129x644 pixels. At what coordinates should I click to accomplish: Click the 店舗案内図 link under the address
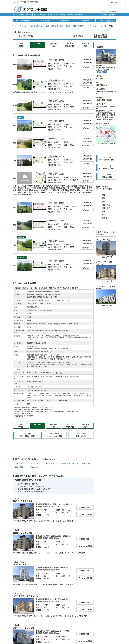102,72
